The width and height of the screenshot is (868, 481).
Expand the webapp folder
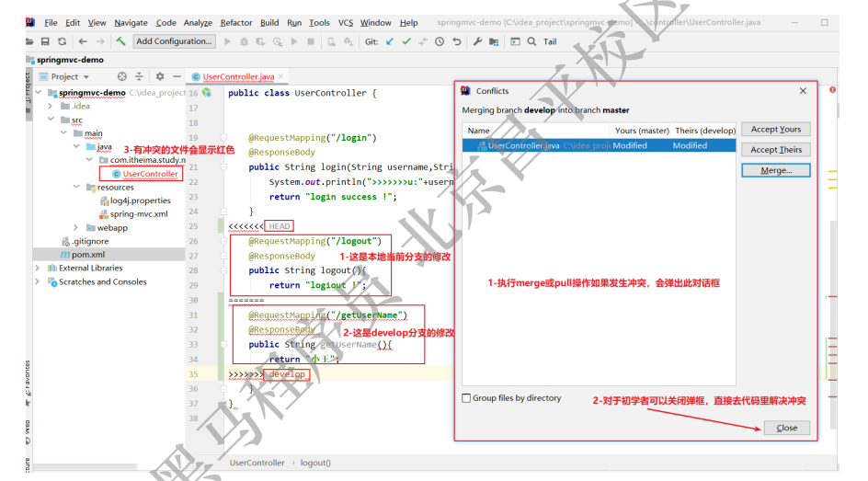click(x=76, y=227)
